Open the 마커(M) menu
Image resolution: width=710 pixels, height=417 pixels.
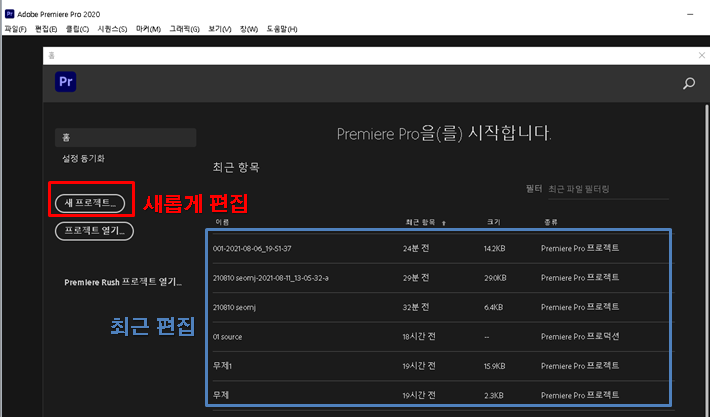coord(148,29)
